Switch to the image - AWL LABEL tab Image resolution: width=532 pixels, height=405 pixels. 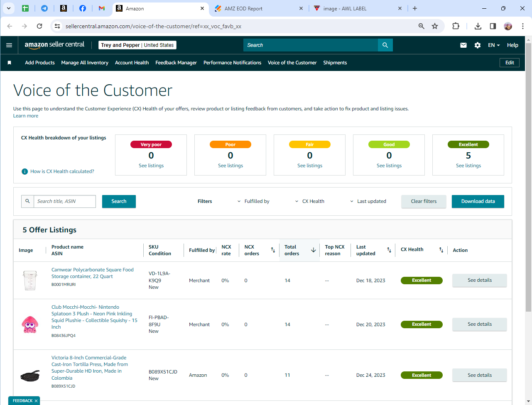(357, 8)
